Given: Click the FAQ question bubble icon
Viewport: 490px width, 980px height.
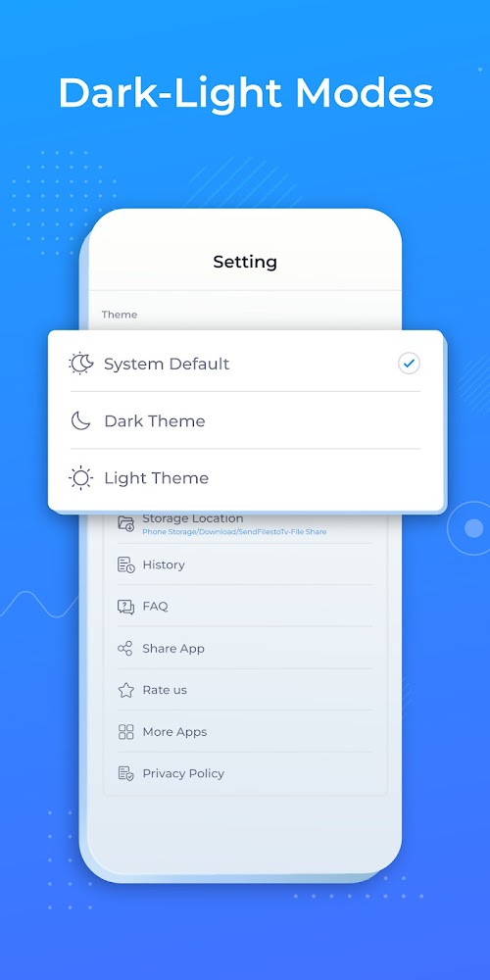Looking at the screenshot, I should coord(126,607).
